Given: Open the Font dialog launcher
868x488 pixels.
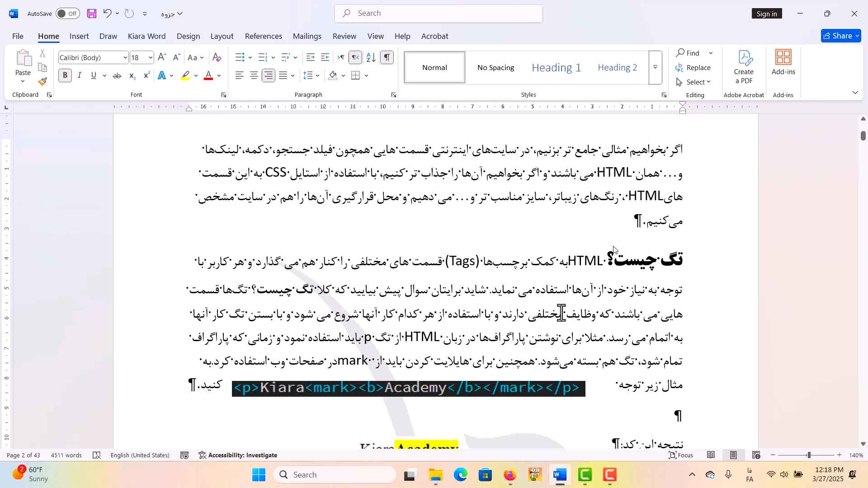Looking at the screenshot, I should click(224, 95).
